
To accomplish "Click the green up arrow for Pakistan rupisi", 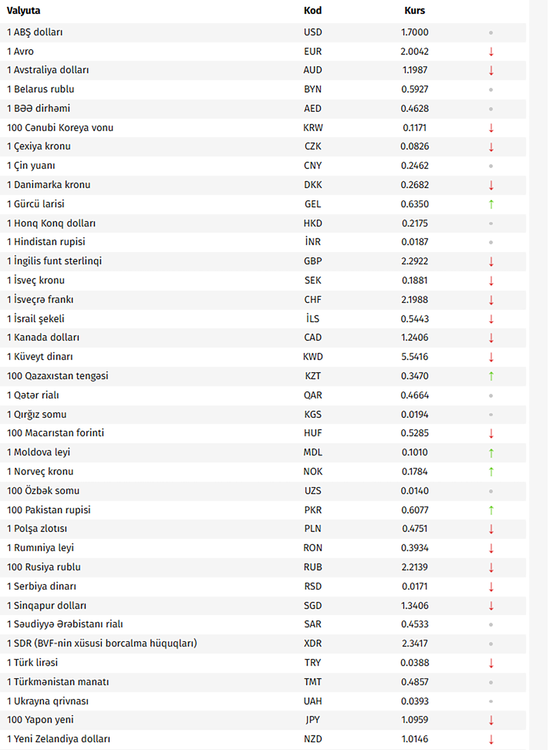I will point(491,510).
